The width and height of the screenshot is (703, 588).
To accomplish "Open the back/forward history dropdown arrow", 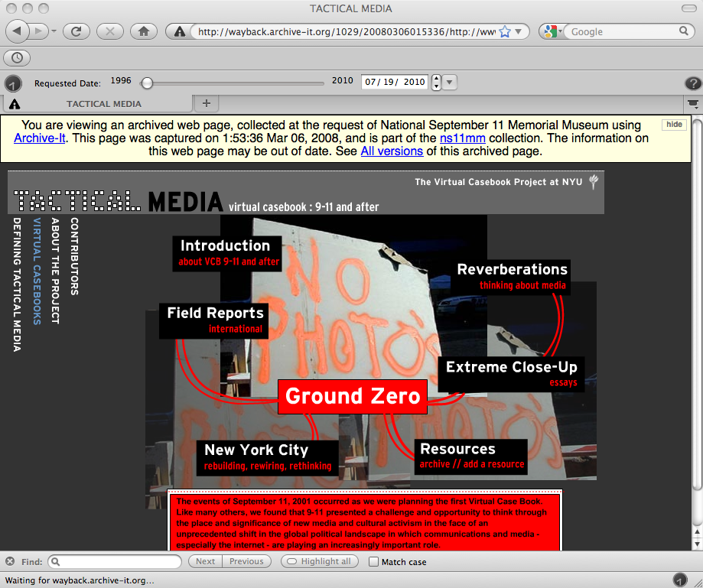I will [54, 31].
